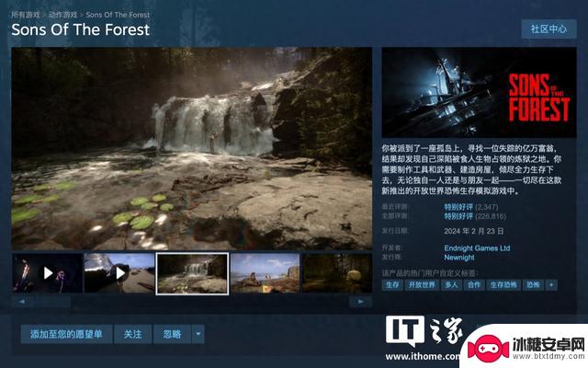Viewport: 588px width, 368px height.
Task: Click 动作游戏 breadcrumb link
Action: tap(63, 15)
